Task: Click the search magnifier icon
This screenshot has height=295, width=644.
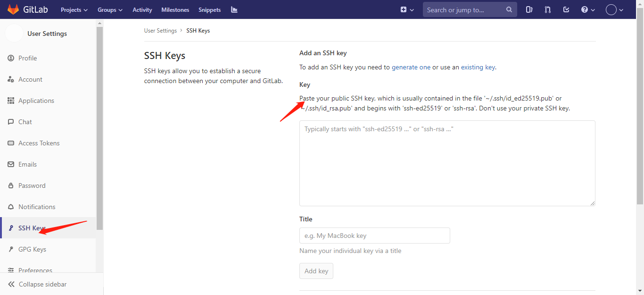Action: (x=509, y=9)
